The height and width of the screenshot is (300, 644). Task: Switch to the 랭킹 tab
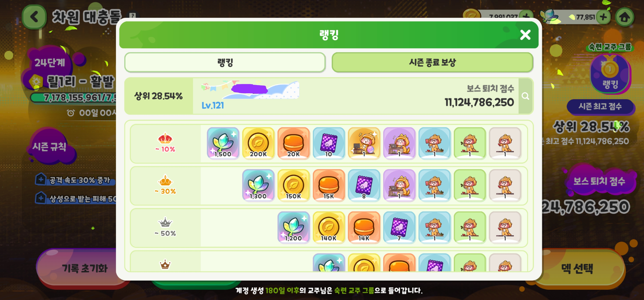(x=225, y=62)
